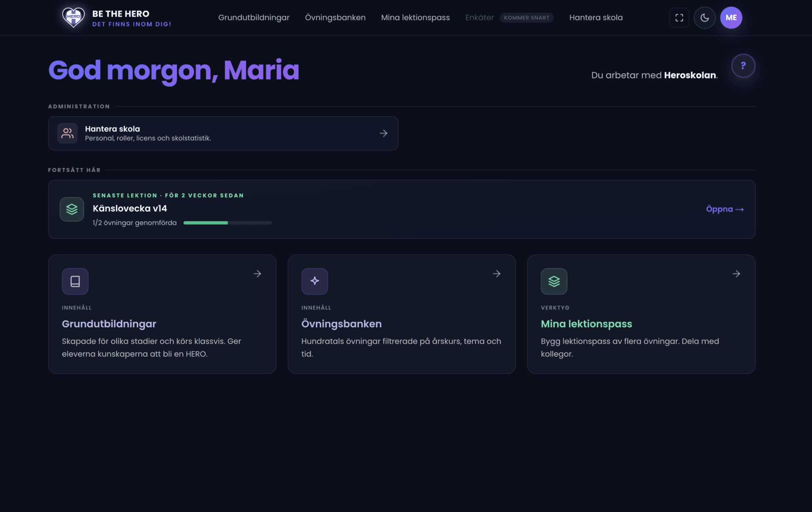The height and width of the screenshot is (512, 812).
Task: Click the people icon in Hantera skola card
Action: 68,133
